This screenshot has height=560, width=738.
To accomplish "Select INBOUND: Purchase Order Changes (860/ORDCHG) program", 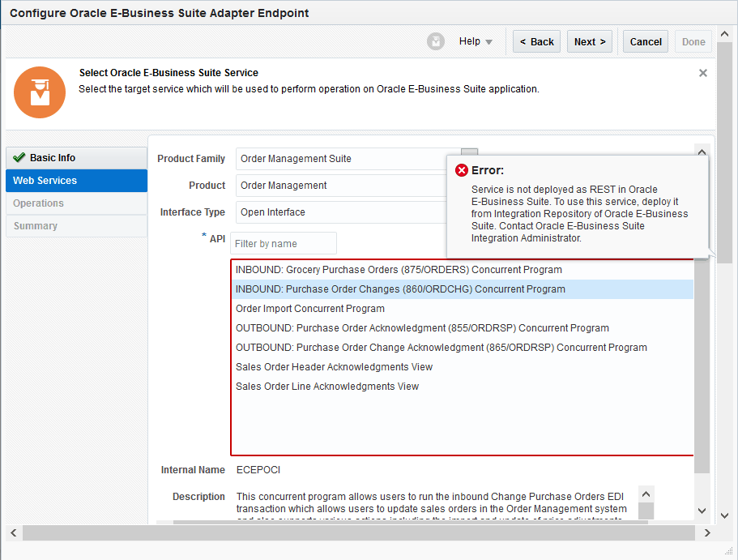I will click(463, 289).
